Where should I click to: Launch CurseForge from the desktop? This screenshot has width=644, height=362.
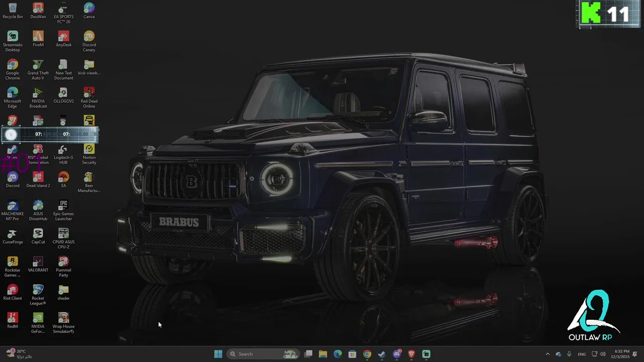point(13,236)
